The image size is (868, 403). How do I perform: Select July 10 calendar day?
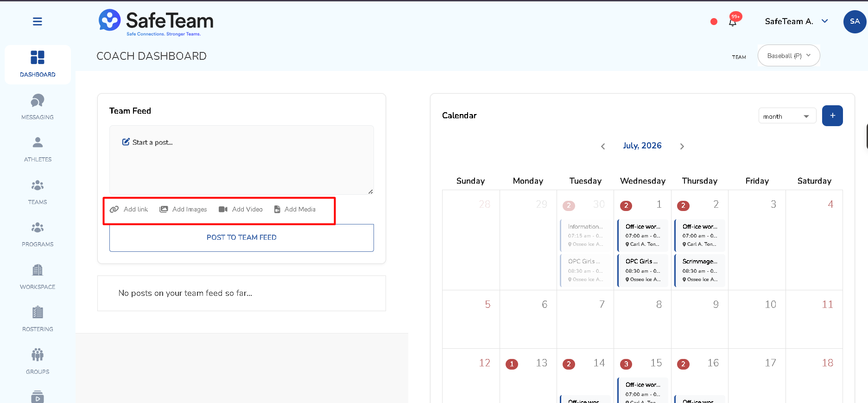click(x=757, y=320)
